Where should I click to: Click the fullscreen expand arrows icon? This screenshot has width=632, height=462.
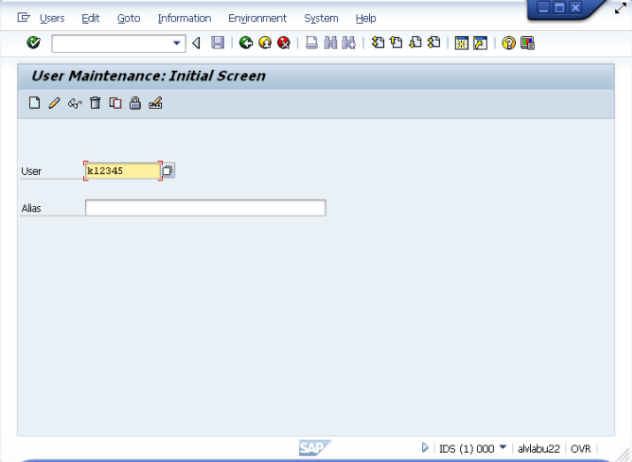[621, 8]
